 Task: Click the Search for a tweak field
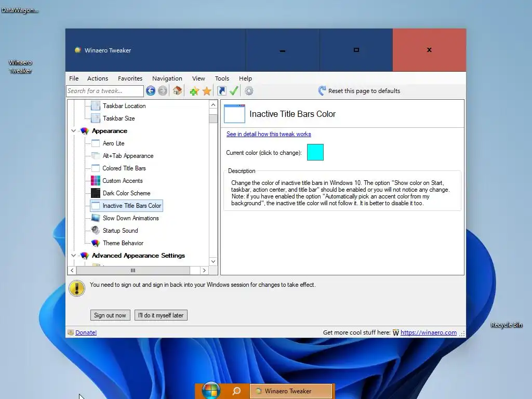105,91
